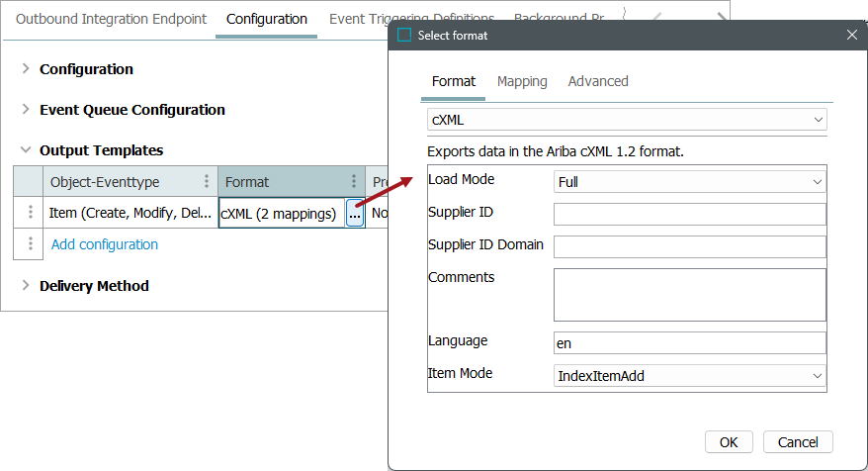This screenshot has height=471, width=868.
Task: Click the Supplier ID input field
Action: point(689,215)
